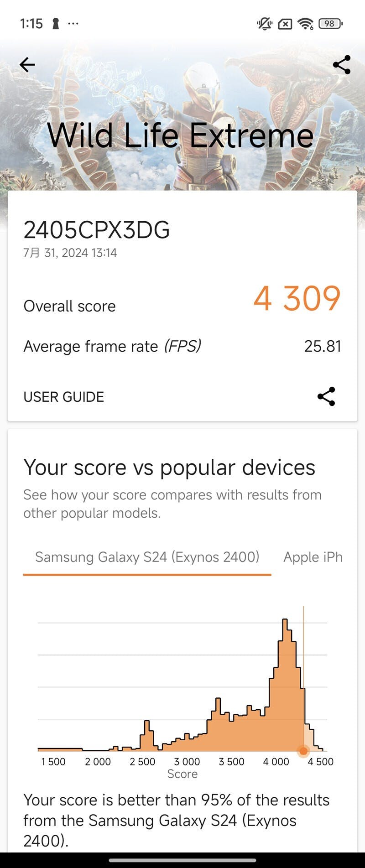Tap the device name 2405CPX3DG
365x868 pixels.
(x=97, y=230)
